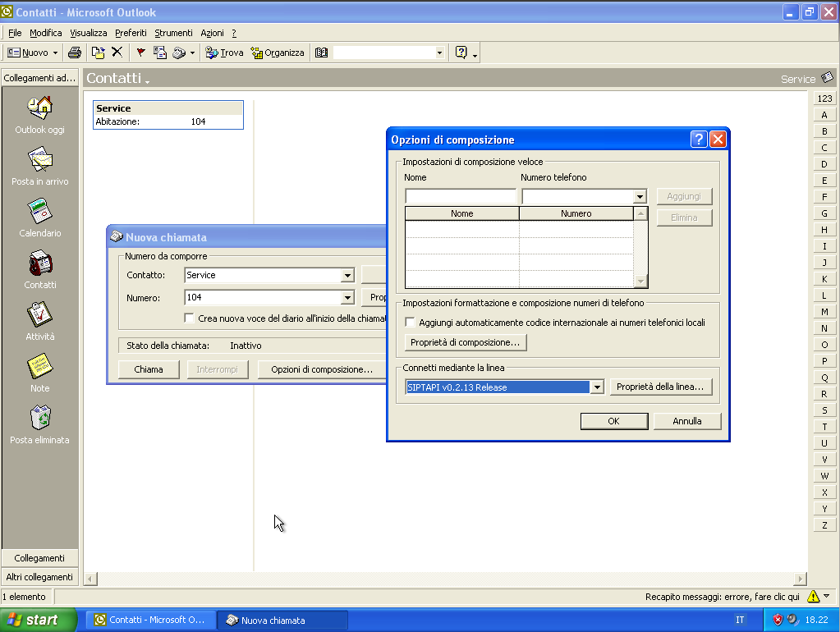Open the Nuovo dropdown arrow

click(55, 53)
